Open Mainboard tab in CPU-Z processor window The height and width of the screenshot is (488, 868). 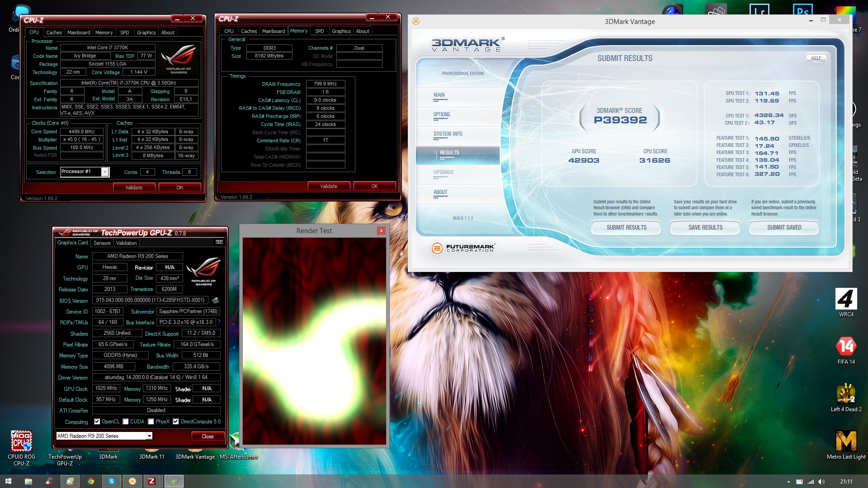(x=79, y=33)
